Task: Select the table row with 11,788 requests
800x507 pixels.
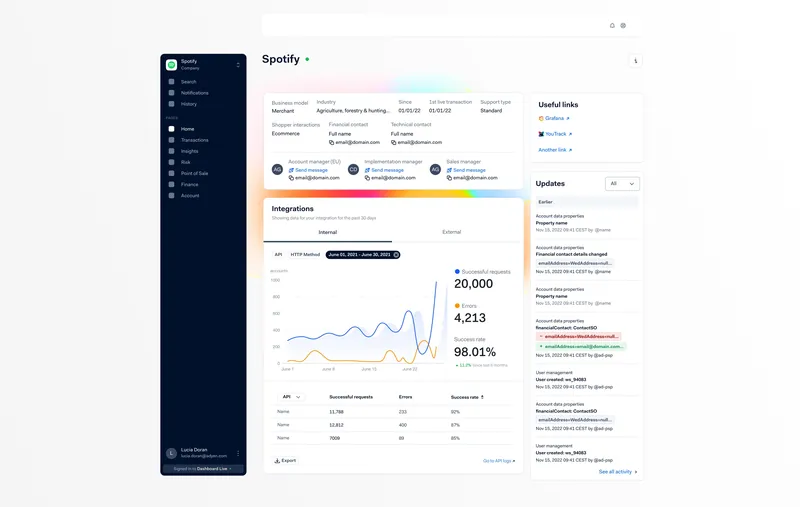Action: (x=393, y=412)
